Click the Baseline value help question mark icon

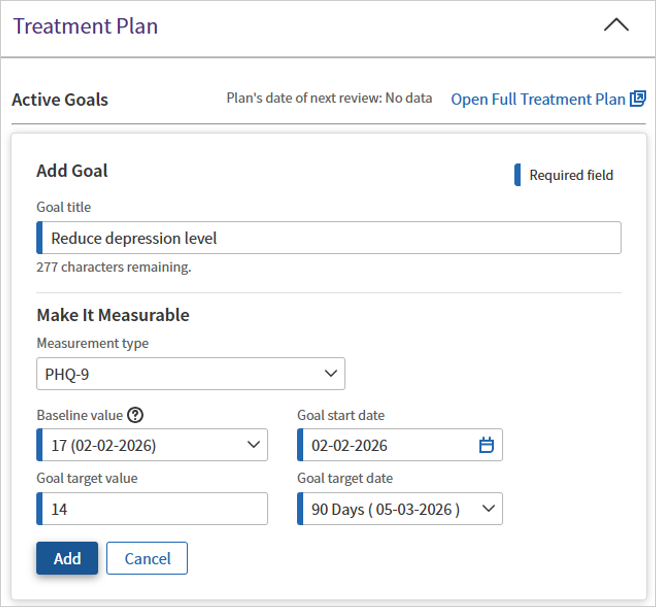136,415
